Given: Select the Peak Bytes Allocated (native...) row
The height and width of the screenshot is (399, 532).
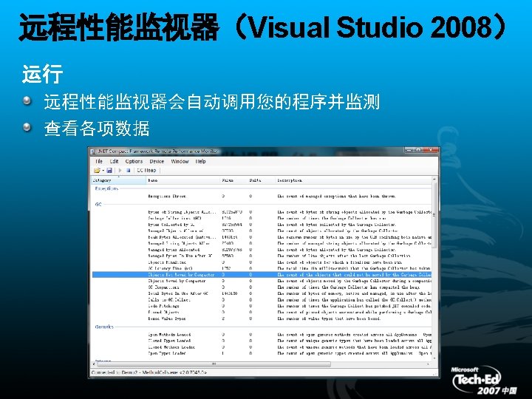Looking at the screenshot, I should 262,237.
